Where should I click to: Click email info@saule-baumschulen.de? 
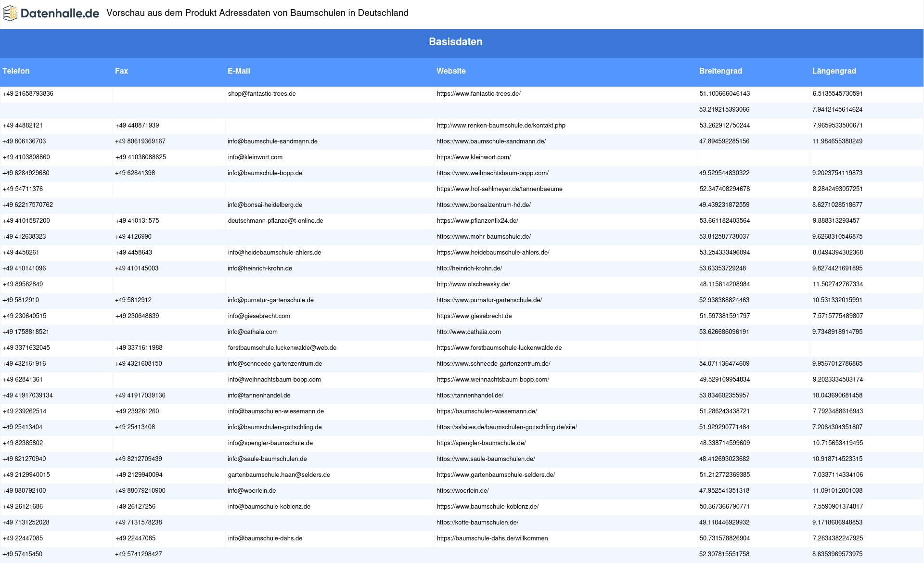pos(267,459)
